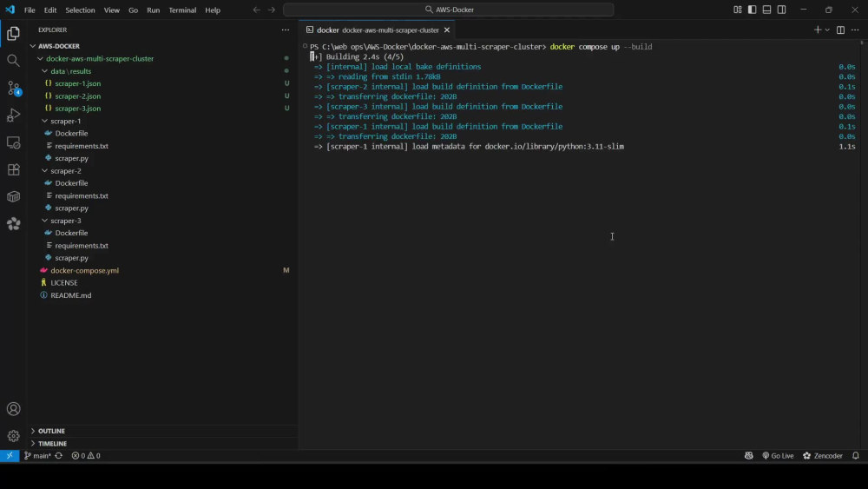Open the Search view icon

point(13,60)
